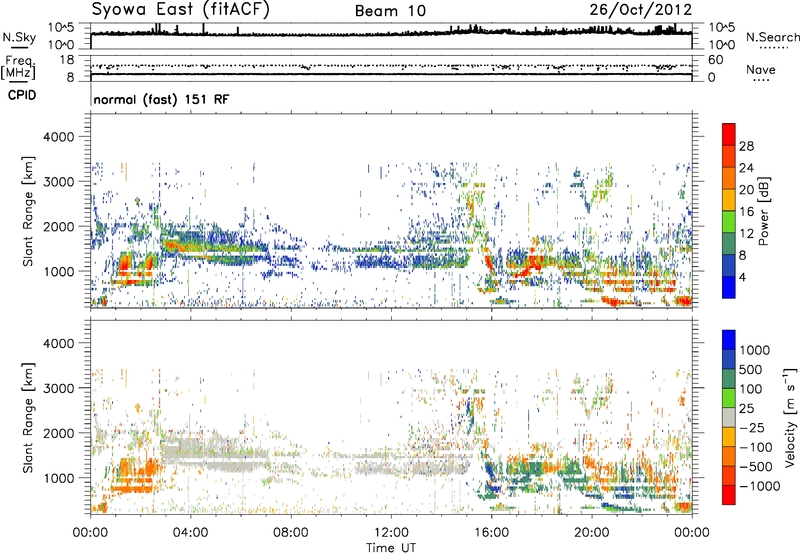Click the '60' tick on the Nave axis
This screenshot has width=800, height=554.
715,60
